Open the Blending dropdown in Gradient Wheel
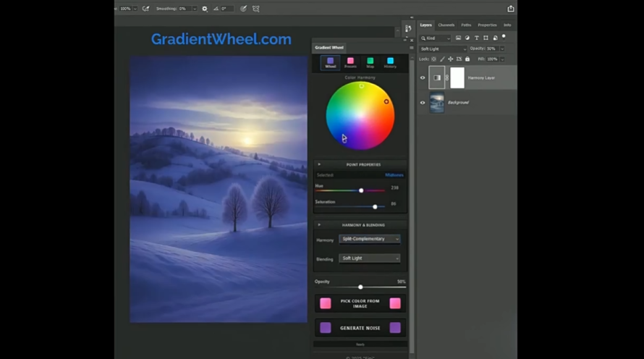 [369, 258]
